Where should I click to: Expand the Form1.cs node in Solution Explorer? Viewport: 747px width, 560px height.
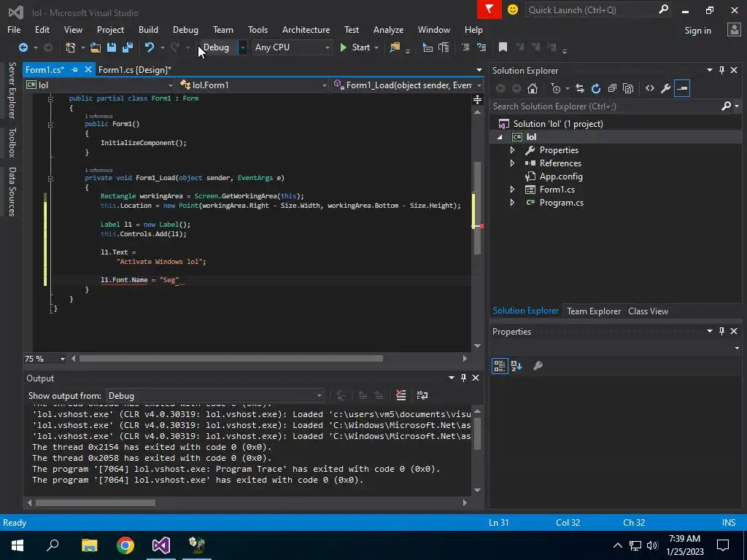click(x=512, y=190)
